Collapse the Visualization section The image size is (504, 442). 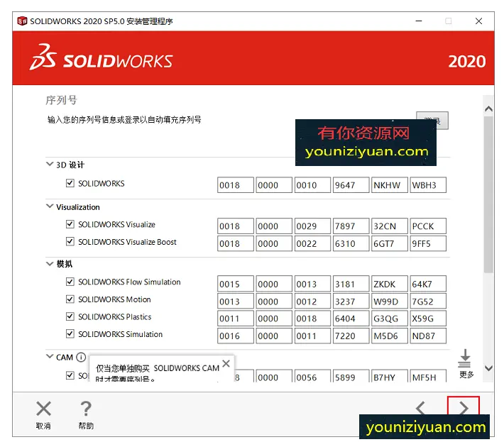(x=50, y=206)
